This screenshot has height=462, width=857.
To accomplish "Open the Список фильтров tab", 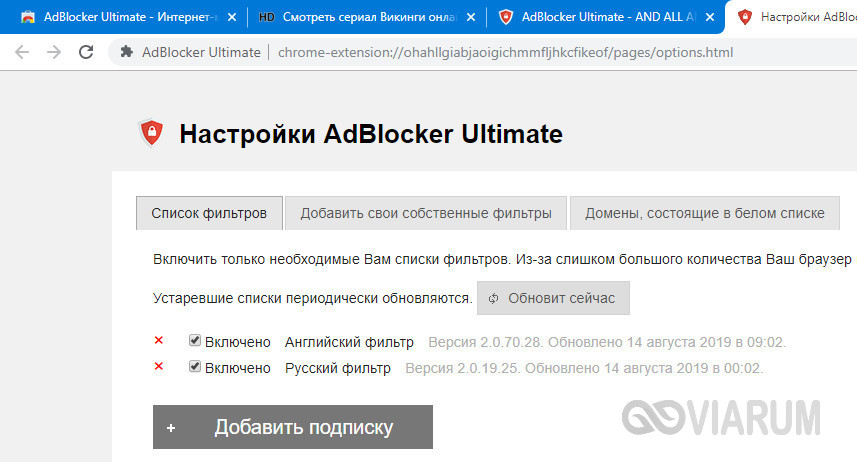I will (209, 213).
